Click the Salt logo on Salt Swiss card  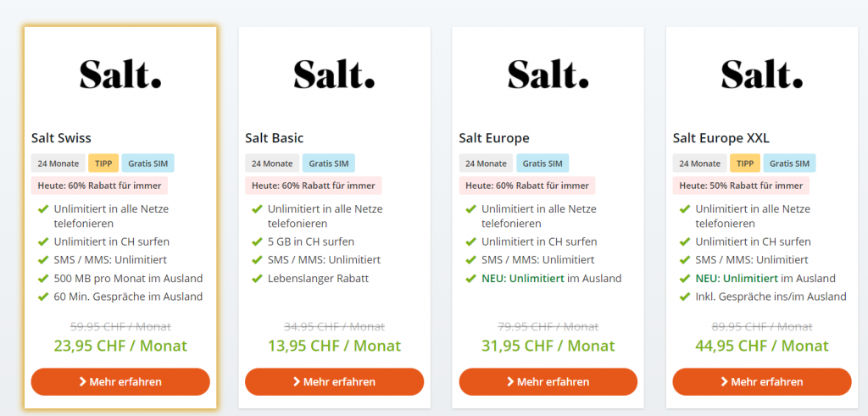[120, 74]
